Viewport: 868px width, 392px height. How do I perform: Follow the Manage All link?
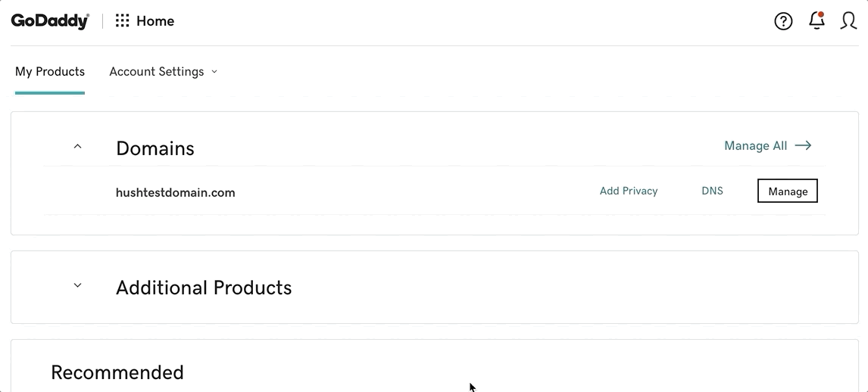(x=755, y=145)
